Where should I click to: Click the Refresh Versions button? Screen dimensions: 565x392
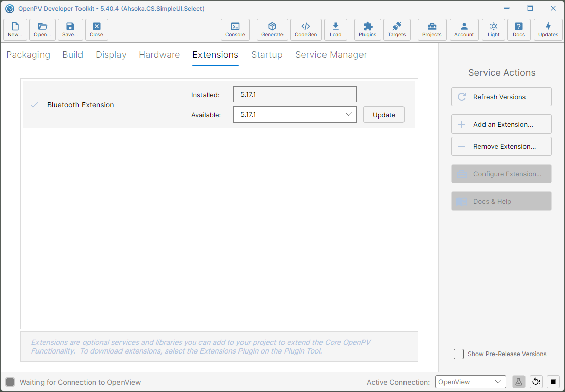click(501, 97)
